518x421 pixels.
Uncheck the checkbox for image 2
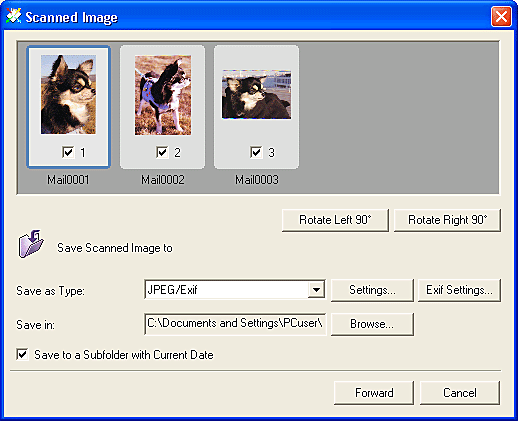(x=162, y=152)
